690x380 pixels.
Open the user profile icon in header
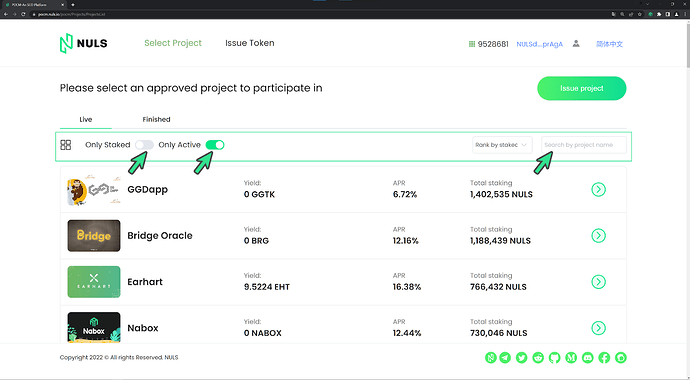[576, 44]
